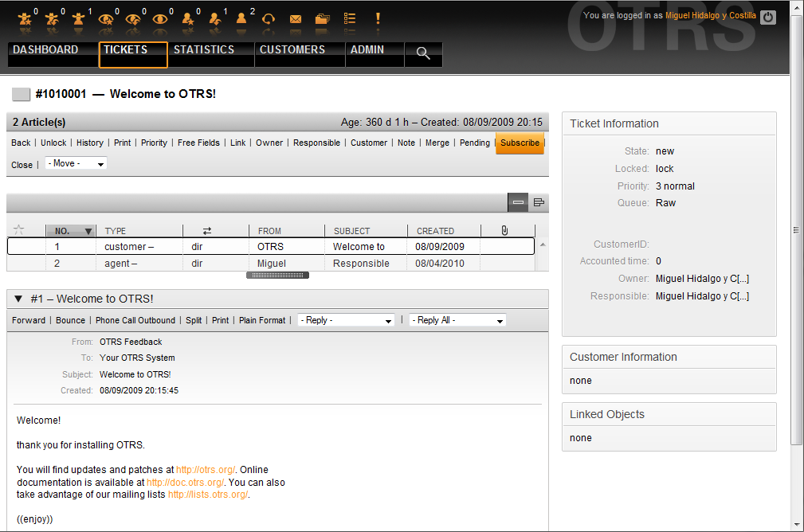
Task: Open the Move queue dropdown
Action: 76,163
